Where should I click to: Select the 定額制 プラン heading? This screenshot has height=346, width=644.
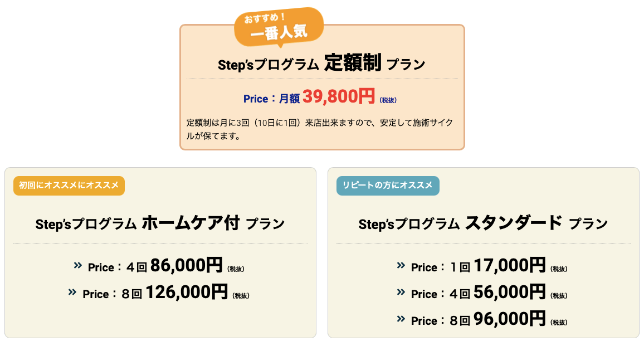tap(321, 64)
